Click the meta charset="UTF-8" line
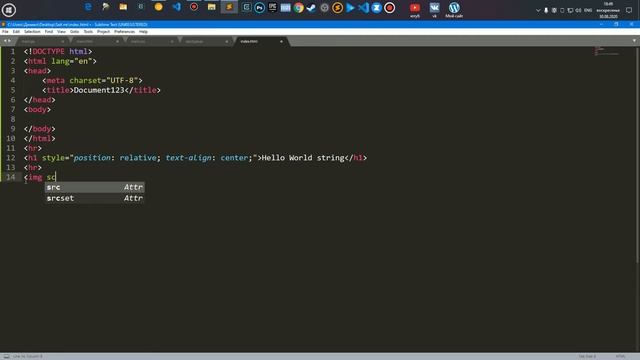 92,80
